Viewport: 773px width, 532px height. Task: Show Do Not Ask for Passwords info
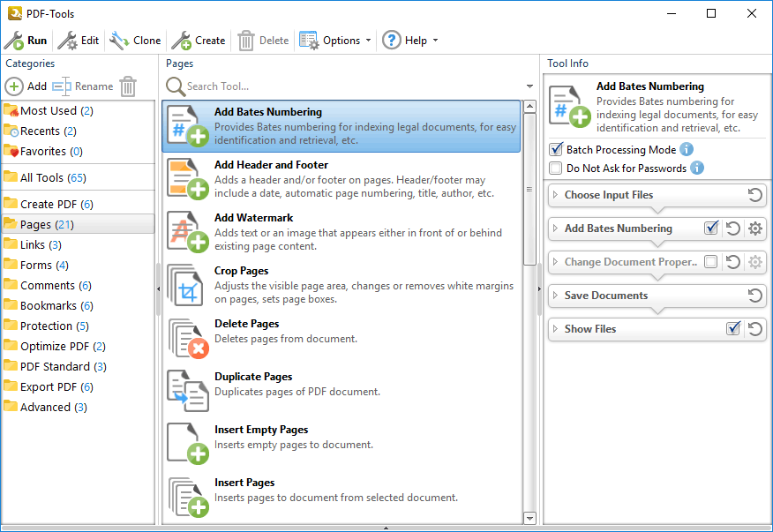(x=696, y=168)
